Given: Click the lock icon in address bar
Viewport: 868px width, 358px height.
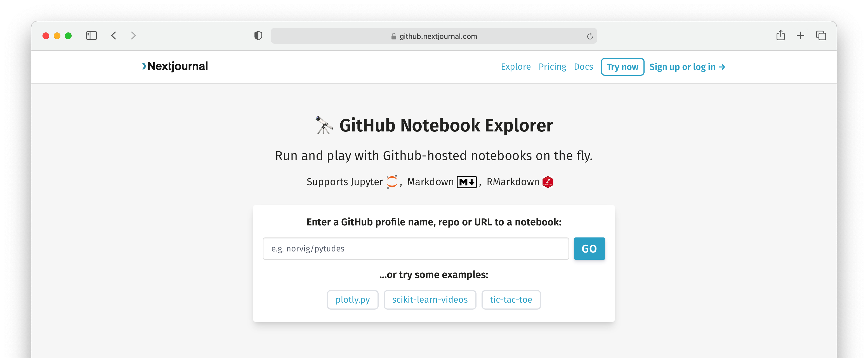Looking at the screenshot, I should pyautogui.click(x=393, y=36).
